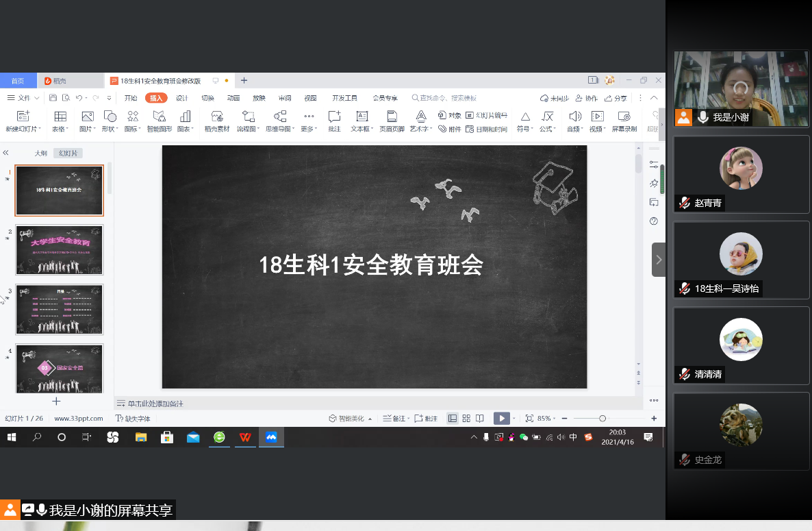Switch to slide sorter grid view
Image resolution: width=812 pixels, height=531 pixels.
[466, 418]
